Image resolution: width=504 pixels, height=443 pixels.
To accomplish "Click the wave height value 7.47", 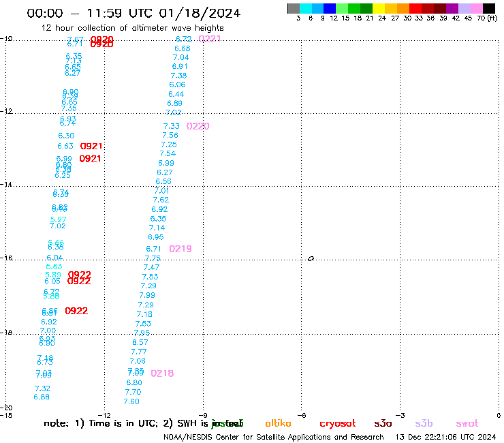I will 151,267.
